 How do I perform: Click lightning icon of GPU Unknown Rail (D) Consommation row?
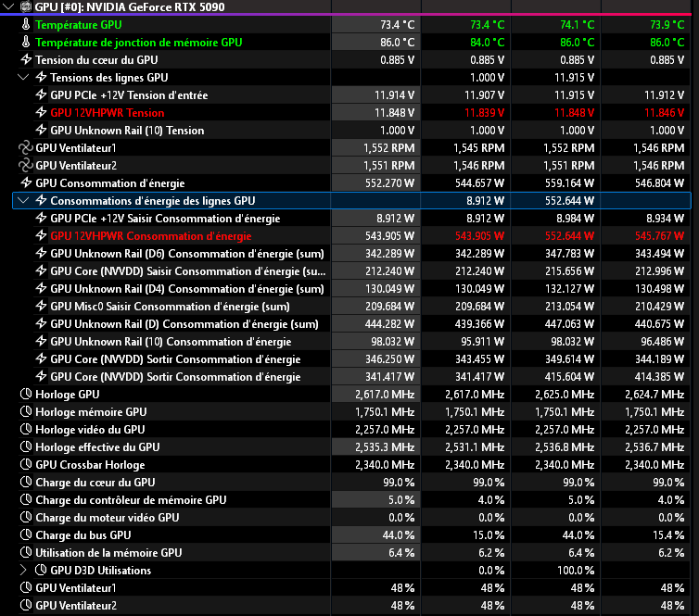coord(41,324)
